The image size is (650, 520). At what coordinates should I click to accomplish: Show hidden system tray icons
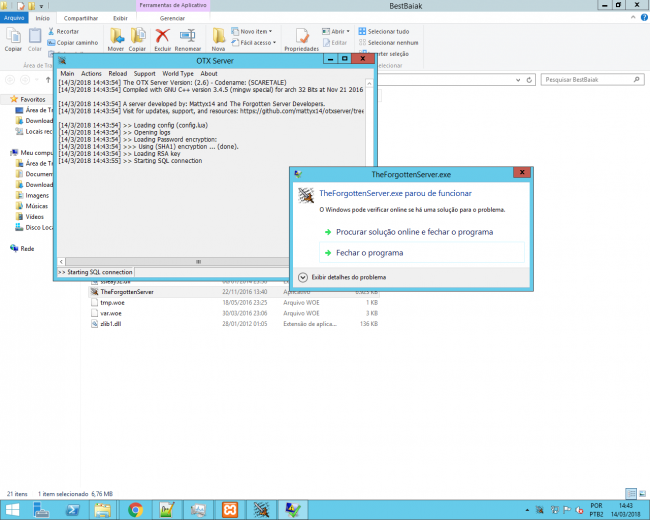point(527,510)
